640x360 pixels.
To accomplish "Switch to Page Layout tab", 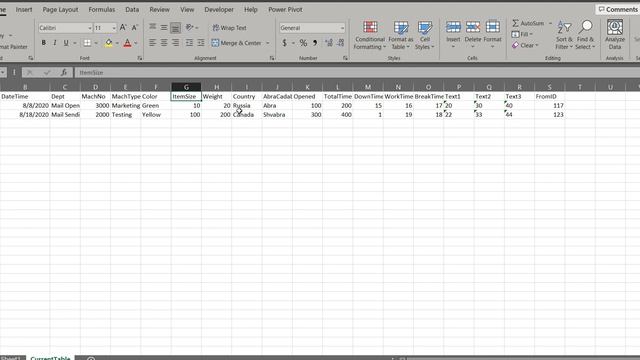I will (x=60, y=9).
